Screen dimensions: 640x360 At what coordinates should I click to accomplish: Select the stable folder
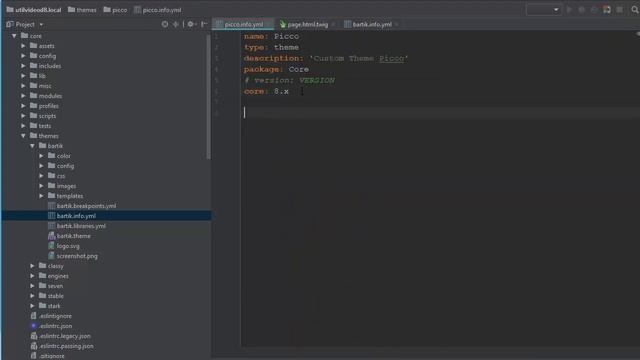(x=51, y=296)
